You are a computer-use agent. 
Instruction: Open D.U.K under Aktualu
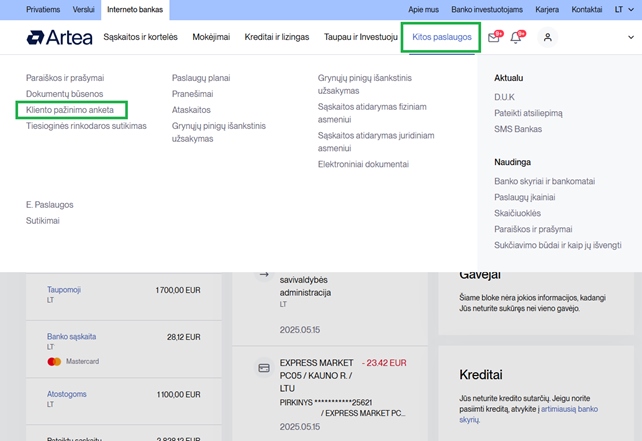(x=504, y=97)
